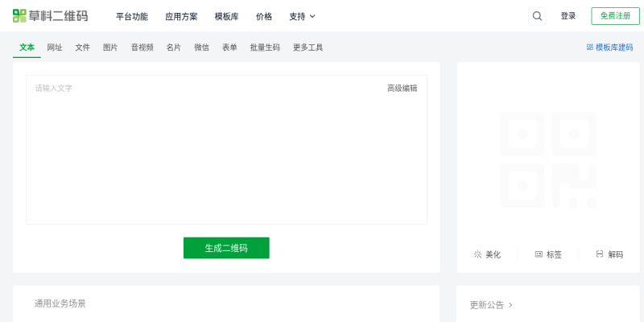The height and width of the screenshot is (322, 644).
Task: Open the 价格 pricing page
Action: pos(264,16)
